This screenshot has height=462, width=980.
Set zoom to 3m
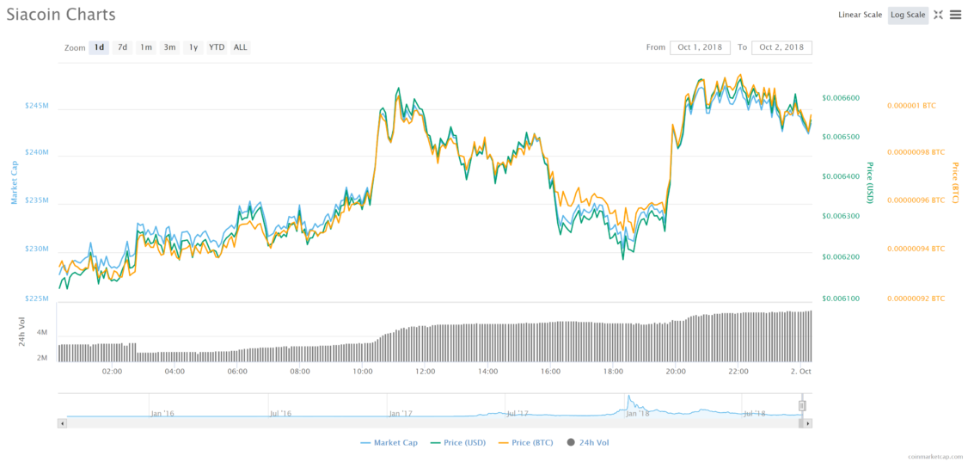(170, 47)
